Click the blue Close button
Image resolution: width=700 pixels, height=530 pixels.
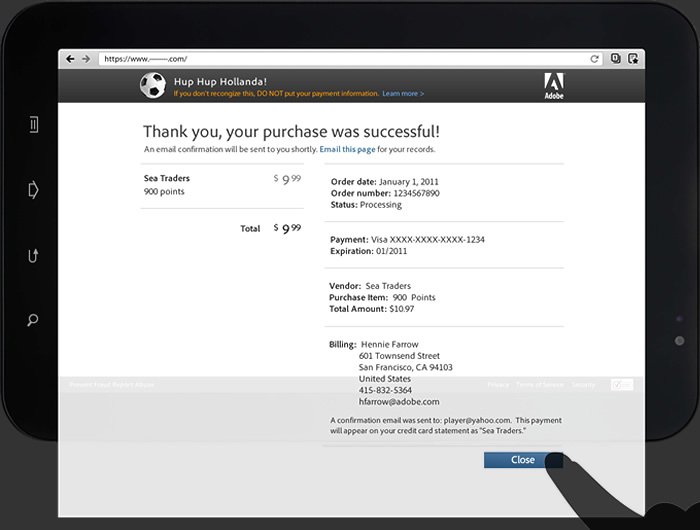click(523, 460)
